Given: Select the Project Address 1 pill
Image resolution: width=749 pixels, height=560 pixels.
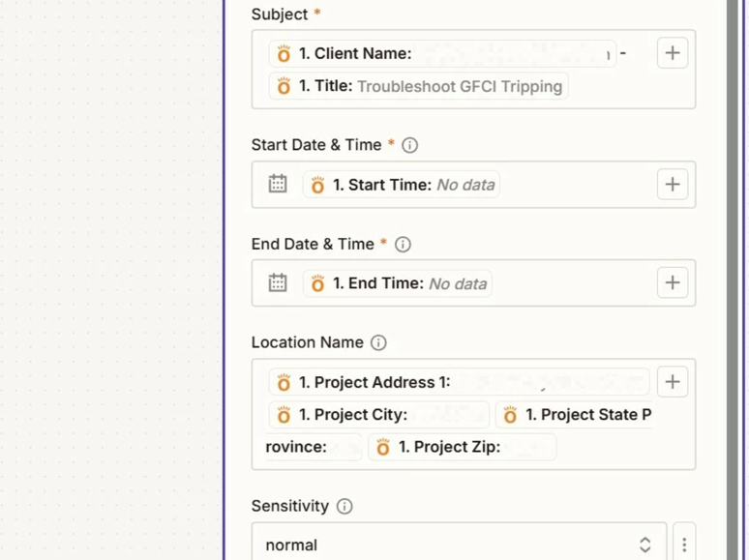Looking at the screenshot, I should pyautogui.click(x=459, y=382).
